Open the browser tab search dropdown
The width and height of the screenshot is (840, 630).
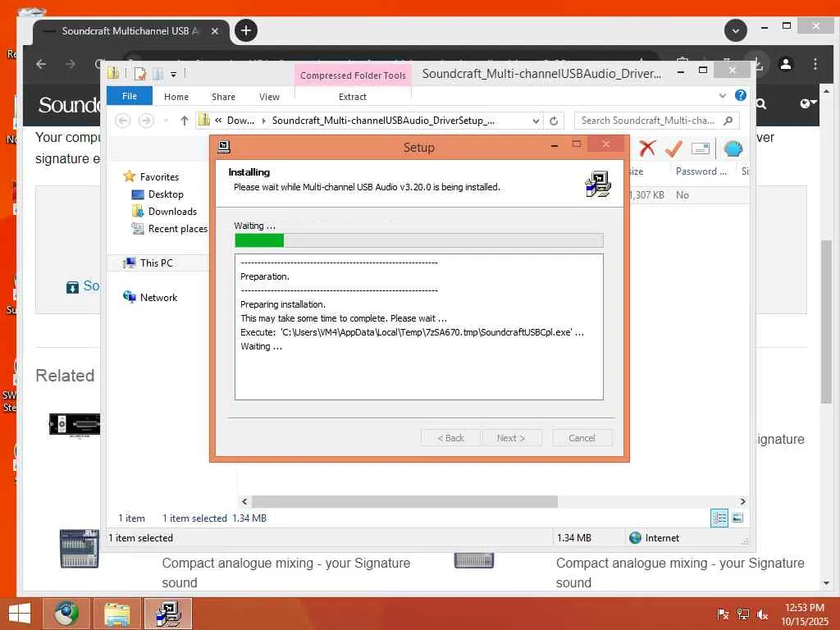click(736, 30)
